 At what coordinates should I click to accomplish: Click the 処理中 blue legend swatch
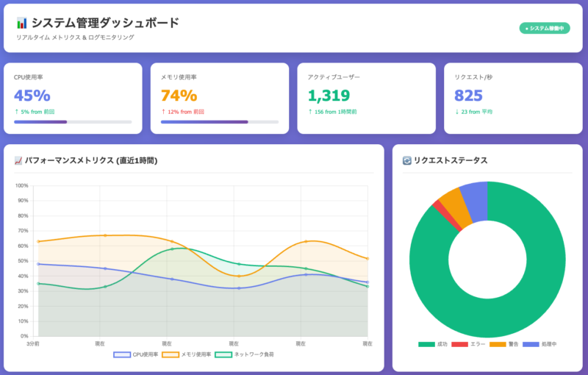pyautogui.click(x=531, y=344)
